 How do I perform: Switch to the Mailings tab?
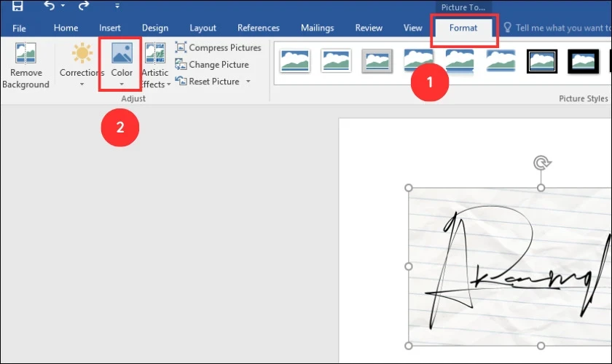tap(317, 28)
